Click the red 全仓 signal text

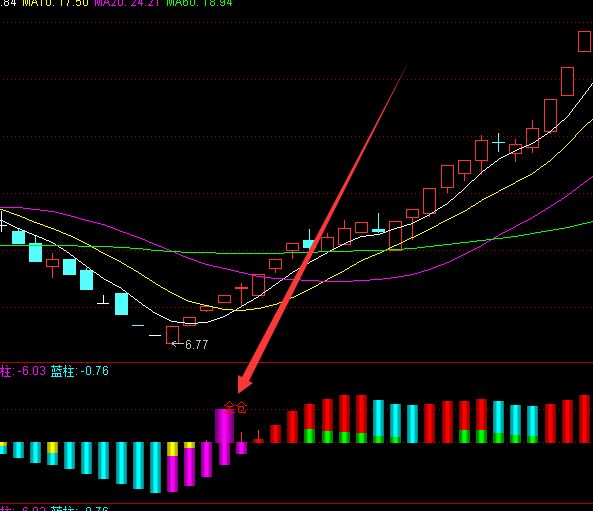(x=235, y=408)
